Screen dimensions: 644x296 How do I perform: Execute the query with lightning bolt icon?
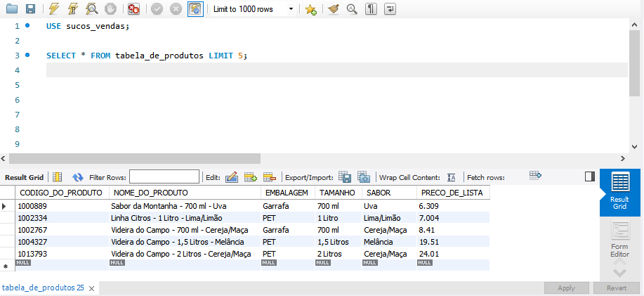coord(53,9)
